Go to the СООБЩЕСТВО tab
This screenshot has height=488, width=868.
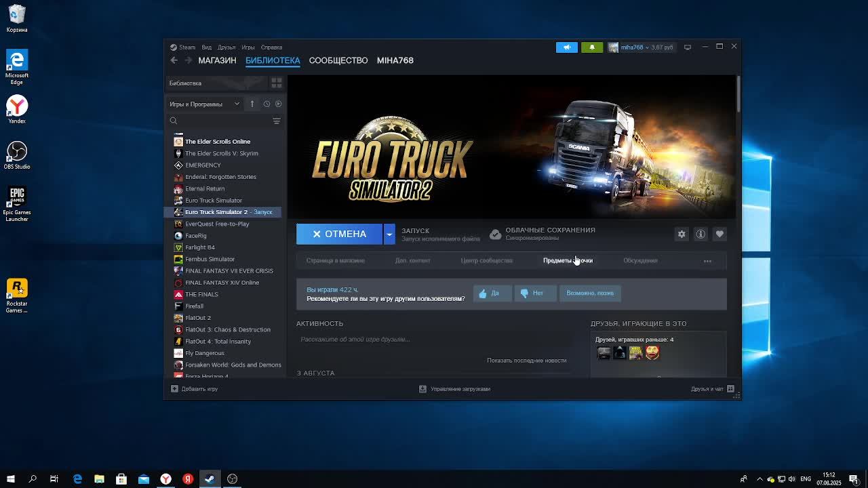tap(338, 60)
